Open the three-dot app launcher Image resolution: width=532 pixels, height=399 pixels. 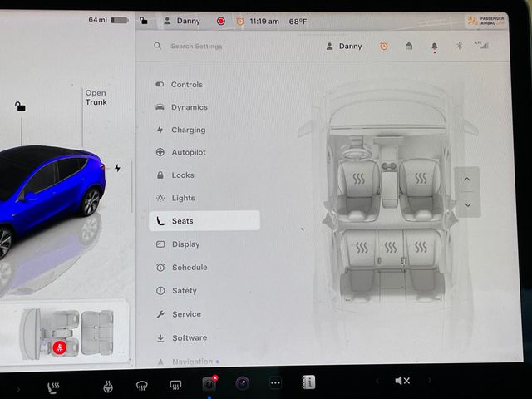pyautogui.click(x=275, y=383)
